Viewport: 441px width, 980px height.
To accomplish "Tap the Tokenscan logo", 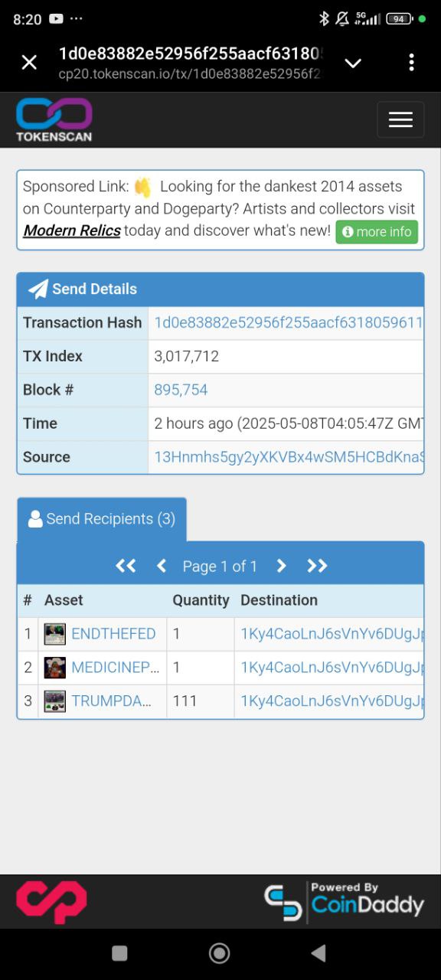I will pos(54,119).
